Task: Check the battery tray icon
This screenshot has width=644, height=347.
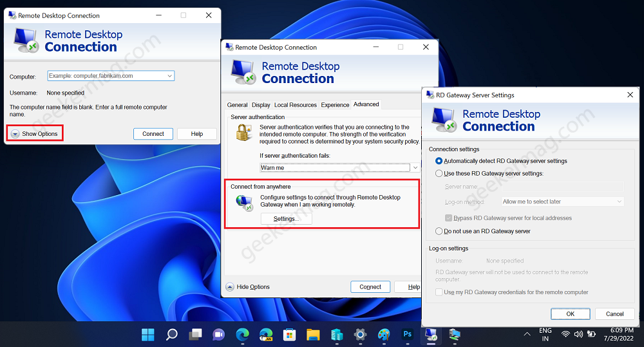Action: [591, 334]
